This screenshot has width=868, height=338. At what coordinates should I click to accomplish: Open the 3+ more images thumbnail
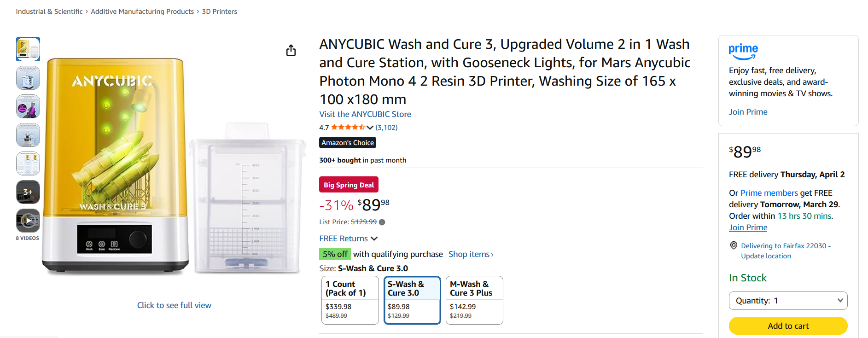(x=28, y=192)
